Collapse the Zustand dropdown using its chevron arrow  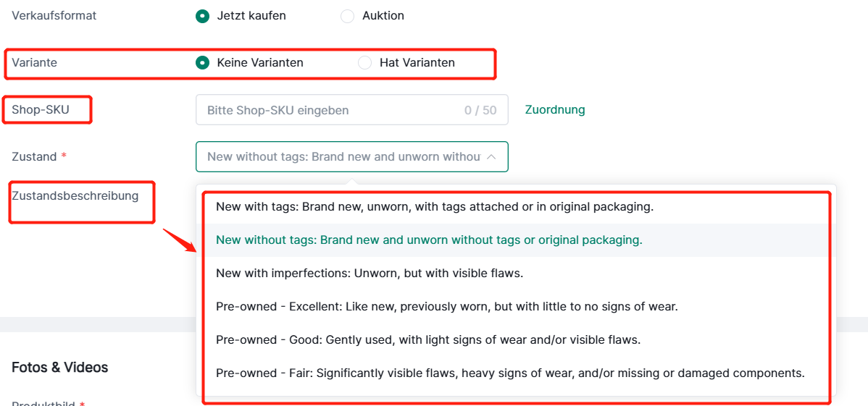click(491, 156)
